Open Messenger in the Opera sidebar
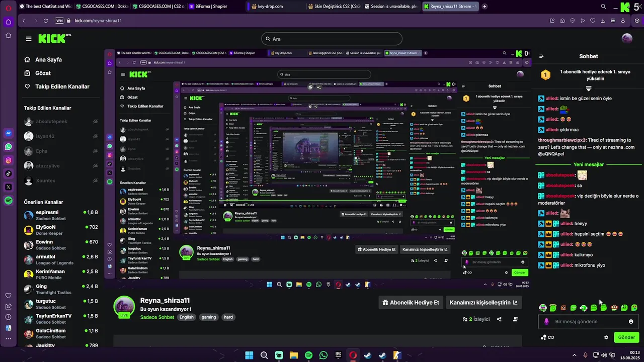Viewport: 644px width, 362px height. click(x=8, y=133)
